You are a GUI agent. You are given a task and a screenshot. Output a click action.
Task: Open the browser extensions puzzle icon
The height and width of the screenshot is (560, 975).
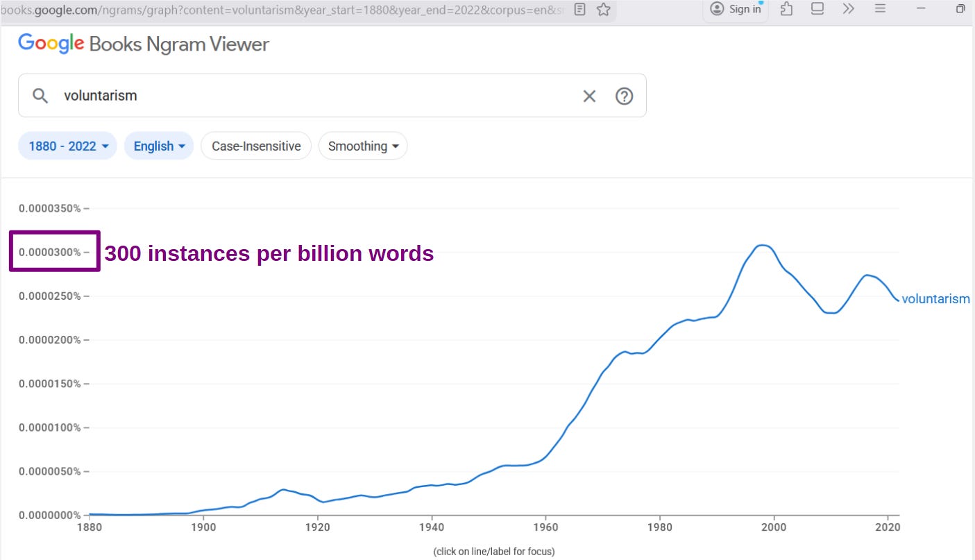786,9
